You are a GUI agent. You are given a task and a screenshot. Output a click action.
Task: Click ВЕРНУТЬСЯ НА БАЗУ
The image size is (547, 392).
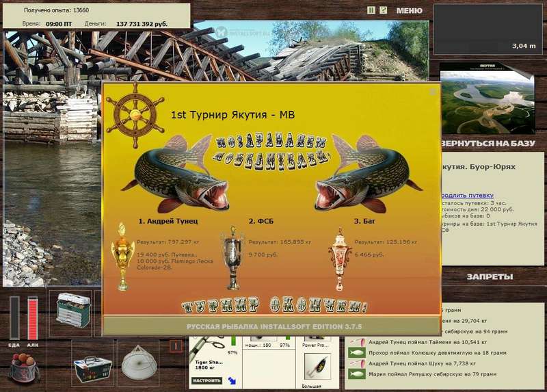pyautogui.click(x=488, y=143)
